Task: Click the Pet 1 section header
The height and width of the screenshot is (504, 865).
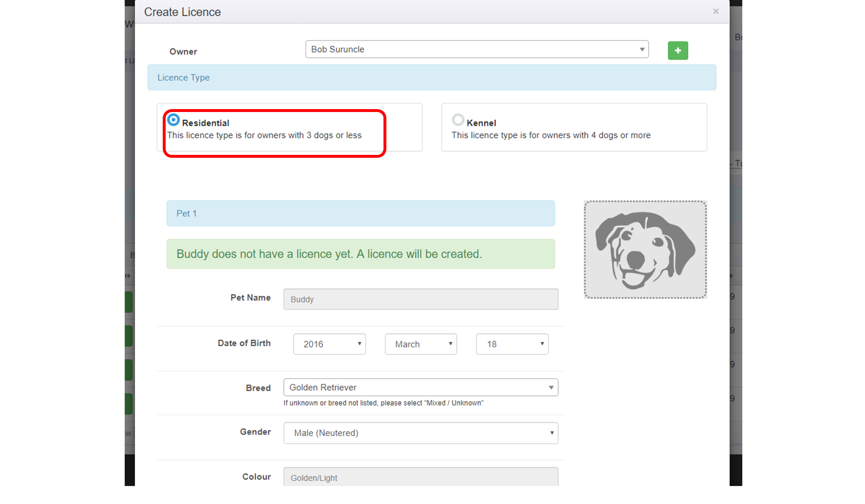Action: (360, 213)
